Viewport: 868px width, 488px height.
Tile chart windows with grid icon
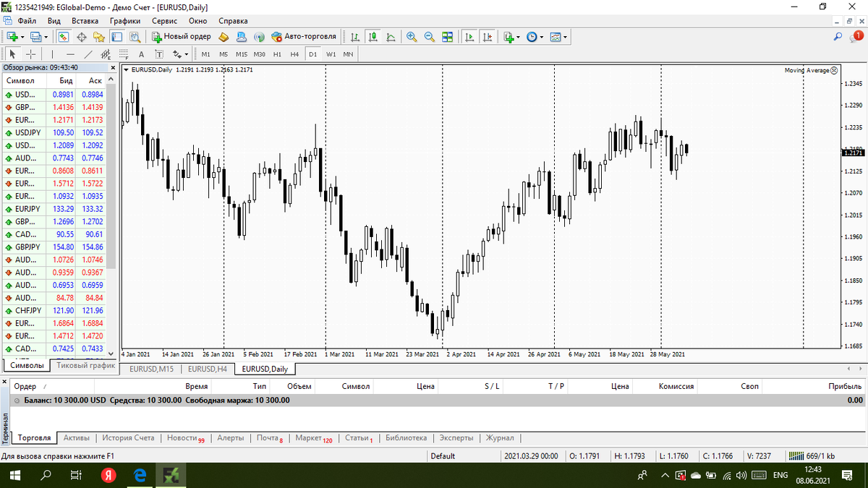coord(447,36)
